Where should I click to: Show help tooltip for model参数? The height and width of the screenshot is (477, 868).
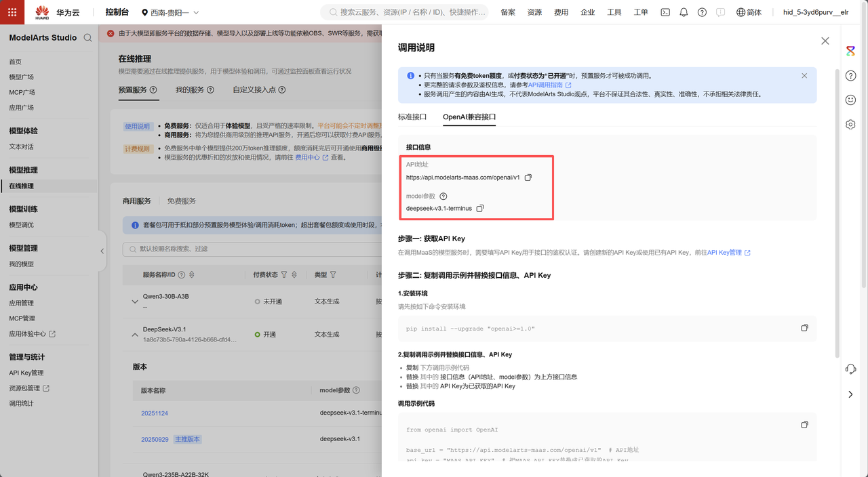click(x=443, y=196)
